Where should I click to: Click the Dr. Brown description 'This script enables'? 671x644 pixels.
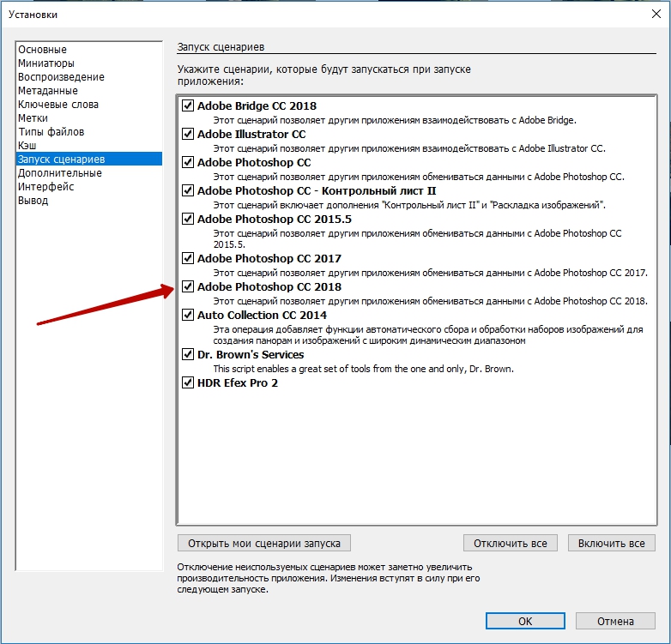click(x=363, y=369)
